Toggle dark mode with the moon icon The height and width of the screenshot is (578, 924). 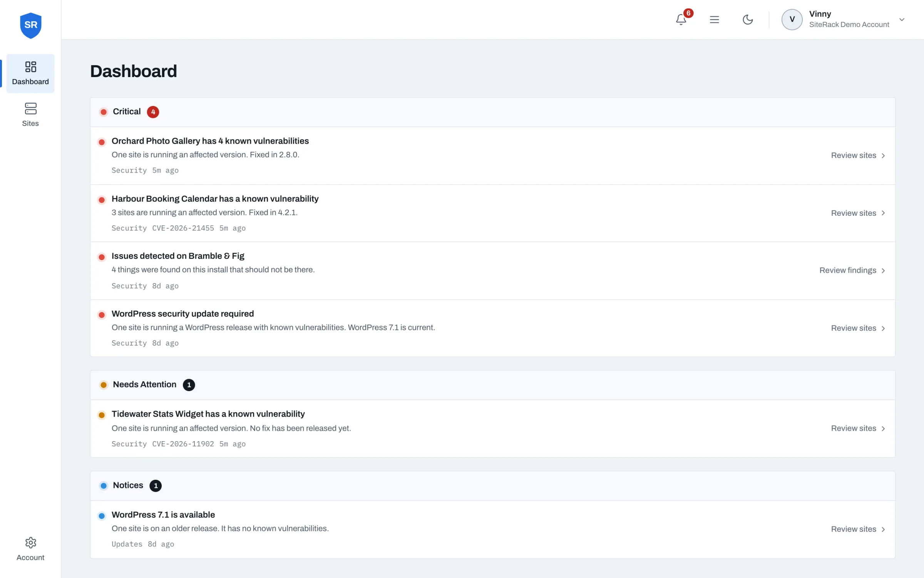point(748,20)
